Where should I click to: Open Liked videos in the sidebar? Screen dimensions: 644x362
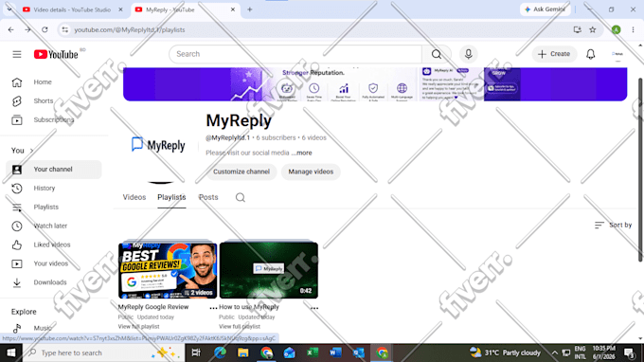pos(54,244)
